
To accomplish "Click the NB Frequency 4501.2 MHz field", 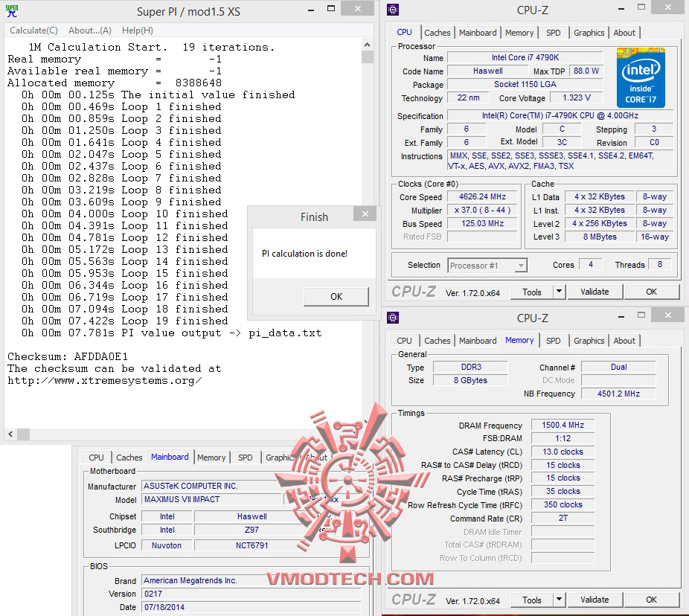I will coord(618,394).
